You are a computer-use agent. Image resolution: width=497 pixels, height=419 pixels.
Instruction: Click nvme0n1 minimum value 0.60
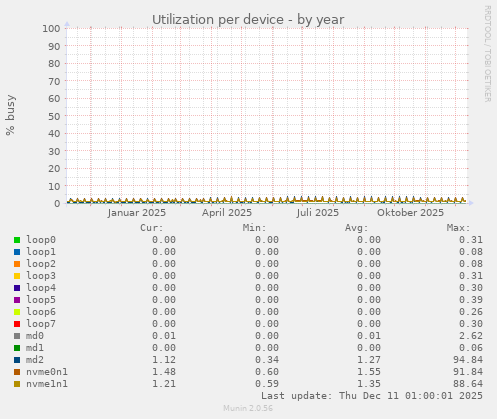(267, 372)
